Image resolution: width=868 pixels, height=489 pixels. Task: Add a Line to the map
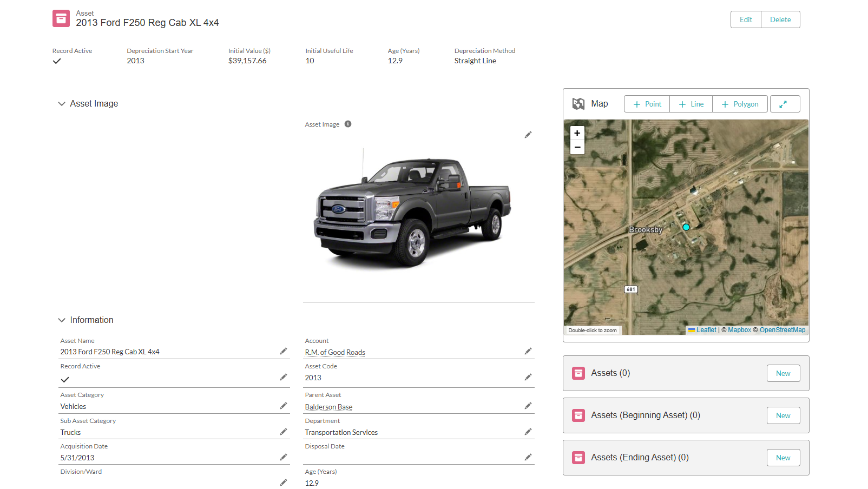pos(691,104)
